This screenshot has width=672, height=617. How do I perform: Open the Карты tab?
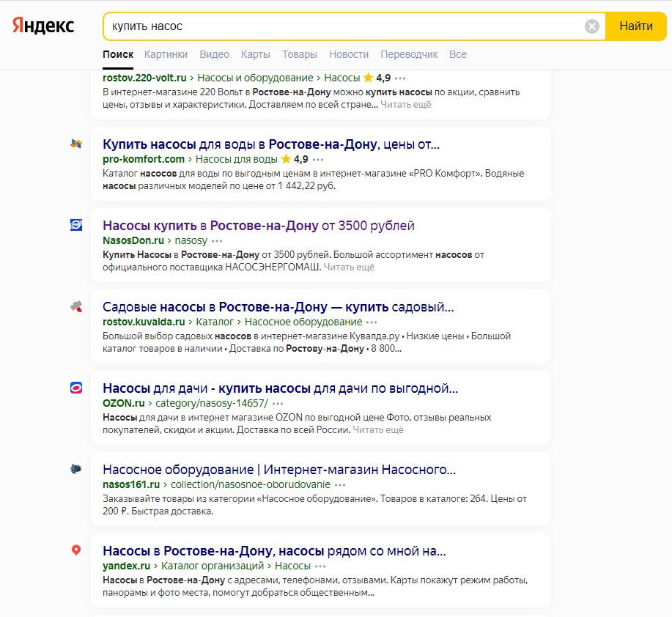[x=256, y=54]
